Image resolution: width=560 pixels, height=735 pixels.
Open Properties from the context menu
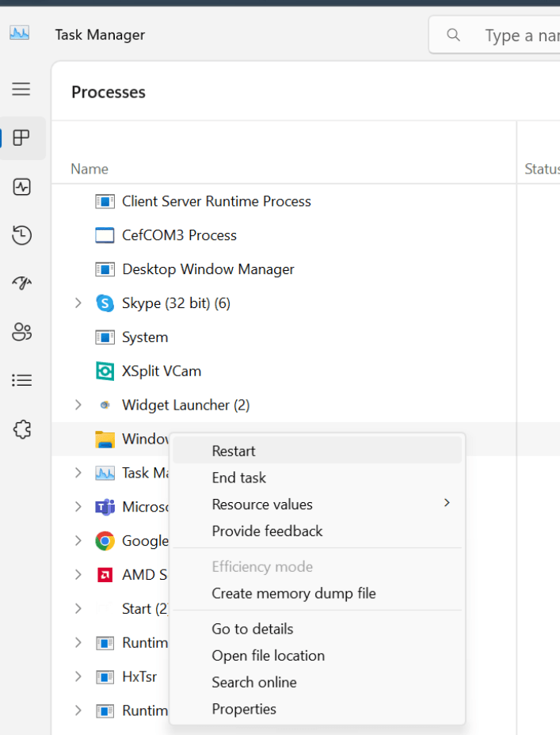click(318, 709)
